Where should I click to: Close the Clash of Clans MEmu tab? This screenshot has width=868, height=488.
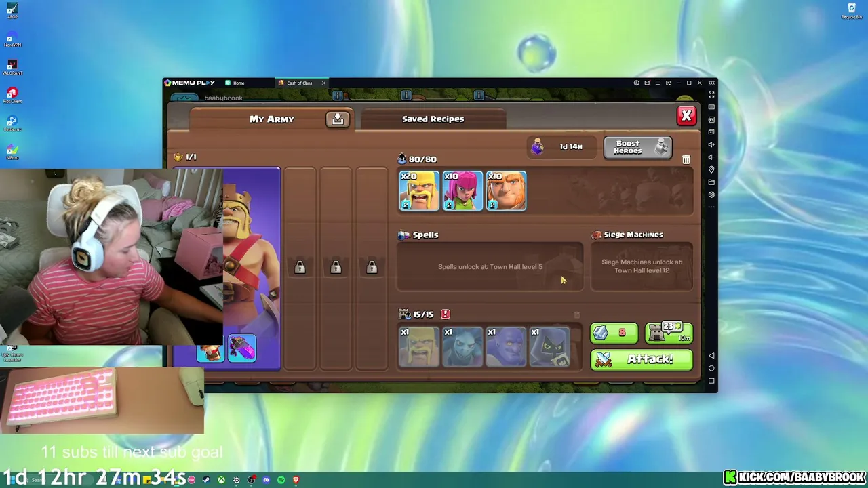coord(323,83)
